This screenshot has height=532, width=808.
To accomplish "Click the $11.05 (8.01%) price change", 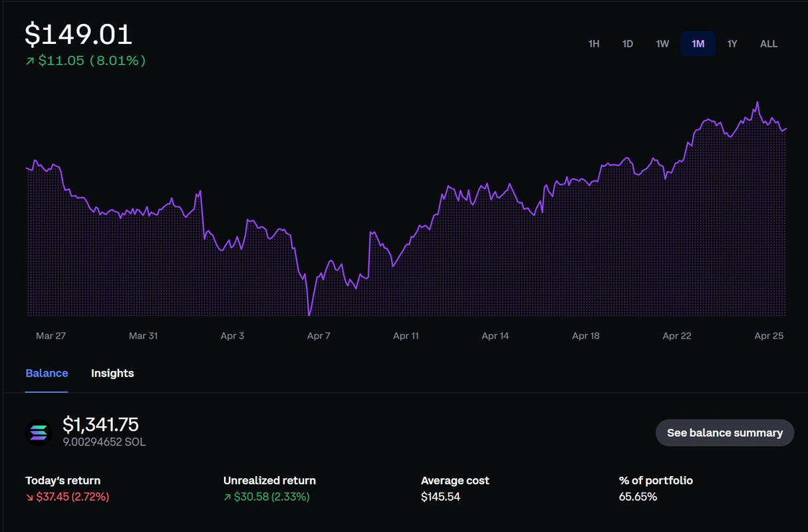I will 92,61.
